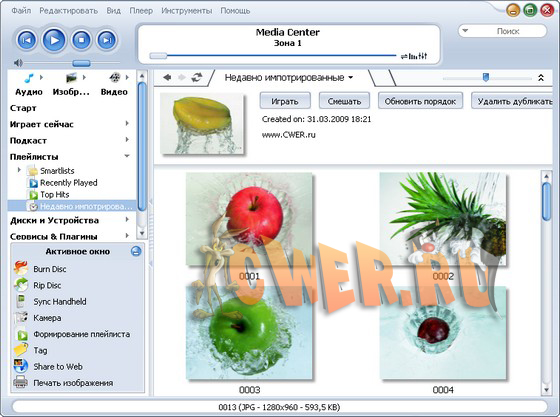This screenshot has width=560, height=417.
Task: Select thumbnail 0002 pineapple
Action: 443,218
